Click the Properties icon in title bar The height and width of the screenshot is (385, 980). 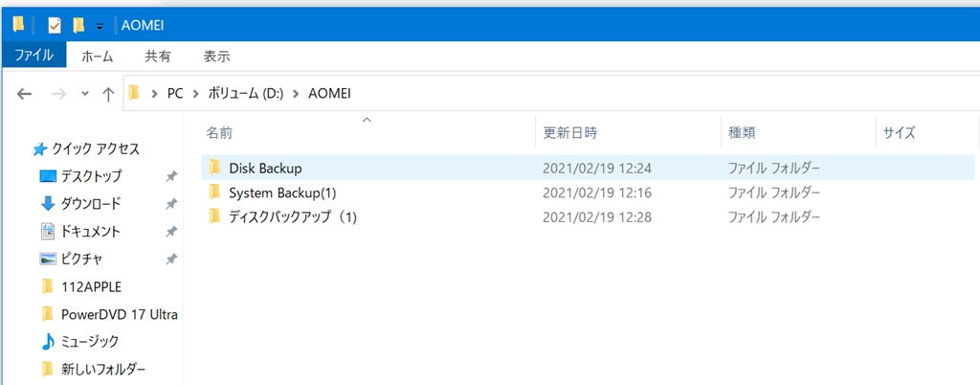pyautogui.click(x=55, y=25)
